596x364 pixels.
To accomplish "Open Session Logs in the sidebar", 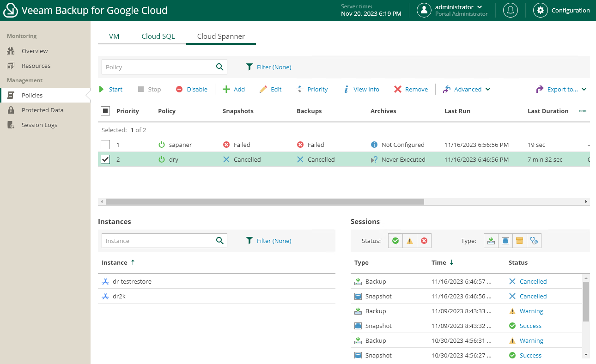I will tap(39, 125).
